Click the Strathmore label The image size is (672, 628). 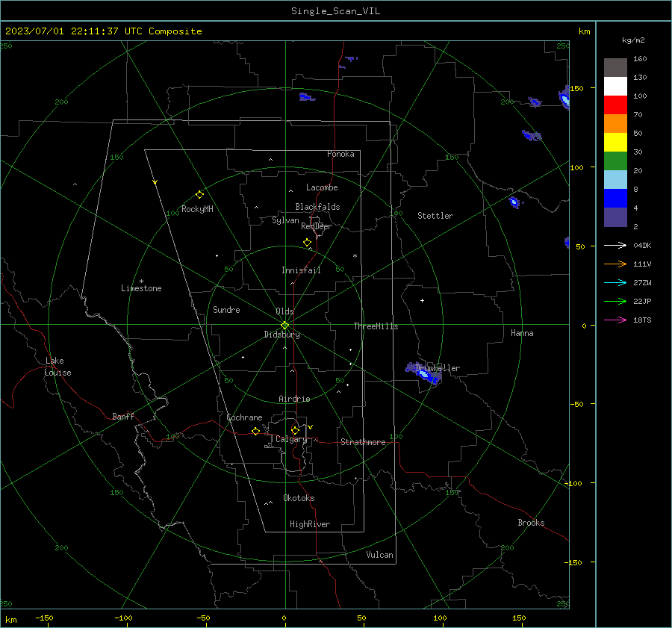tap(363, 442)
